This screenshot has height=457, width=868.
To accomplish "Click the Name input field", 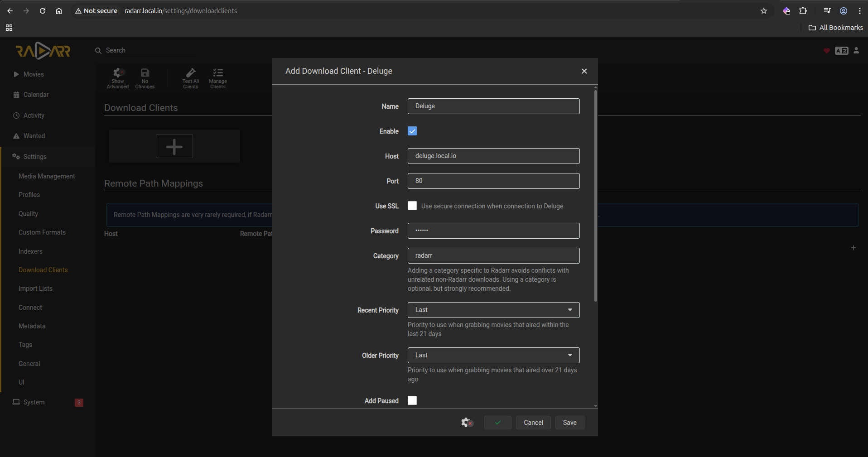I will point(494,106).
